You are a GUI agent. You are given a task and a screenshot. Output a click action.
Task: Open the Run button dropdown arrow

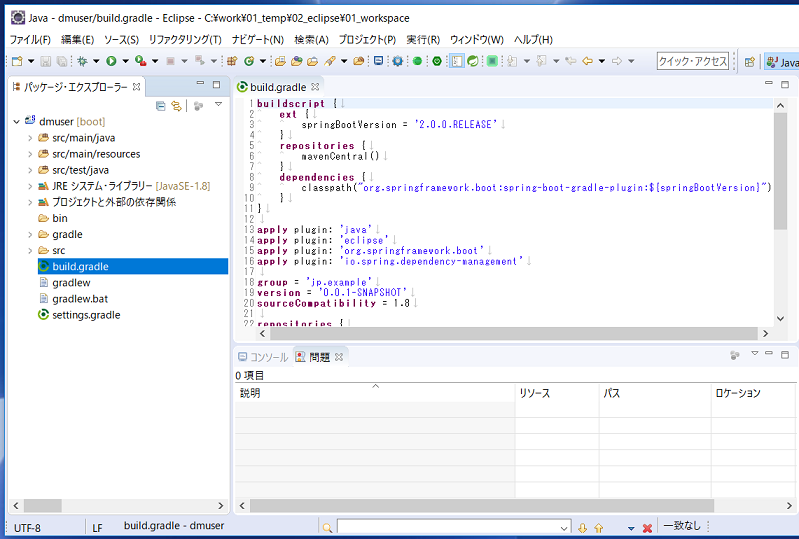(125, 61)
